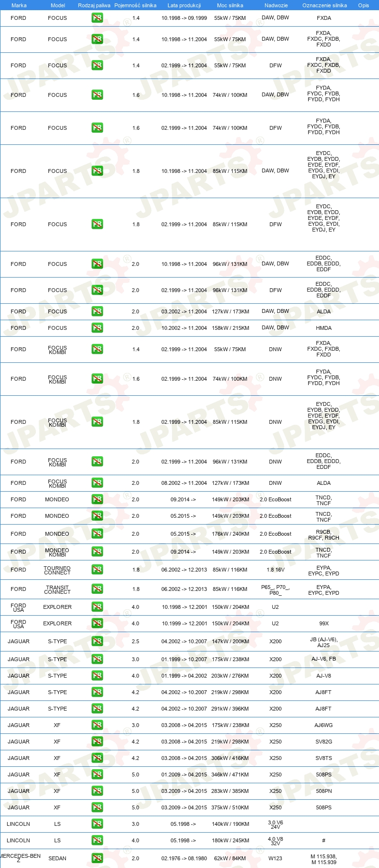Click fuel icon for TOURNEO CONNECT row

click(97, 570)
